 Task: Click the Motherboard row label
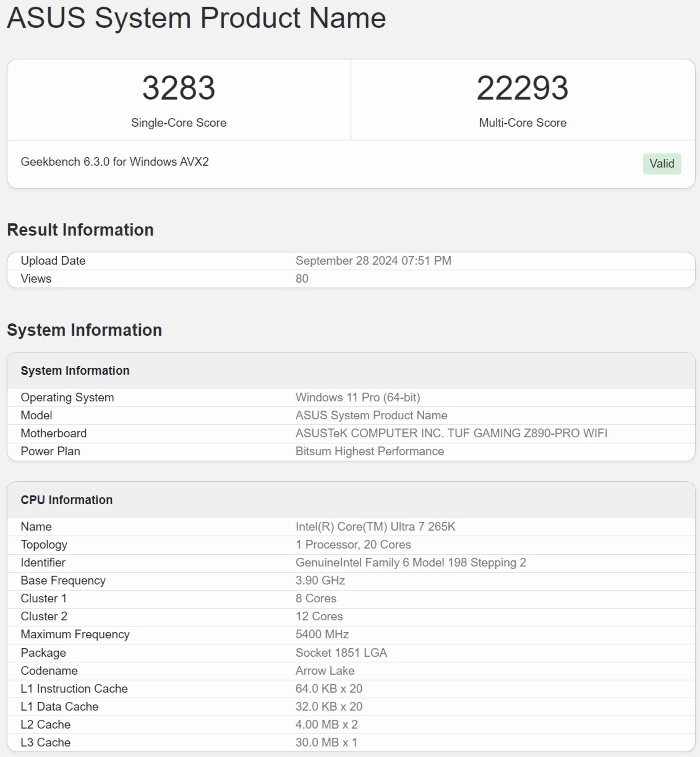click(53, 433)
